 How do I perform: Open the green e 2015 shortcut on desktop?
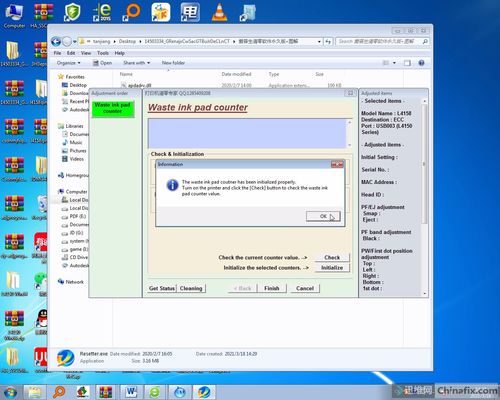pyautogui.click(x=102, y=12)
